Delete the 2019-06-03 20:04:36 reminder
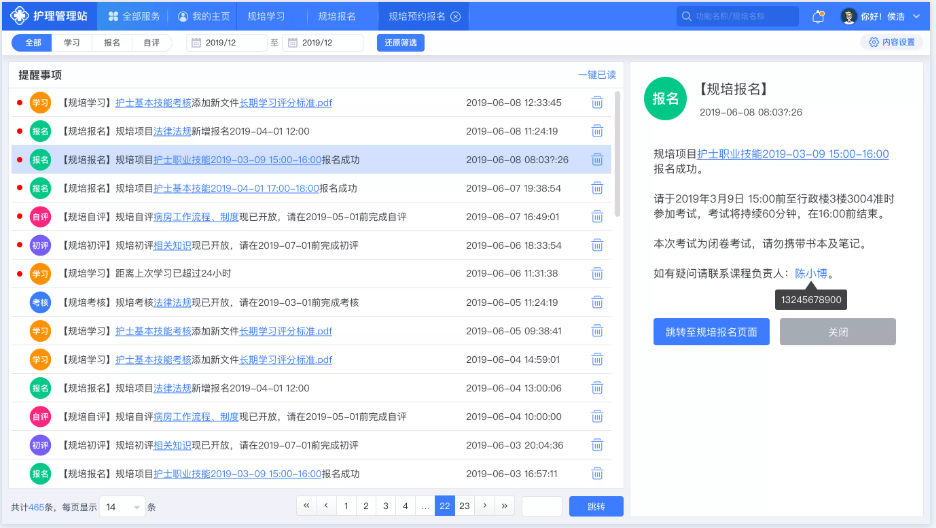 tap(597, 445)
